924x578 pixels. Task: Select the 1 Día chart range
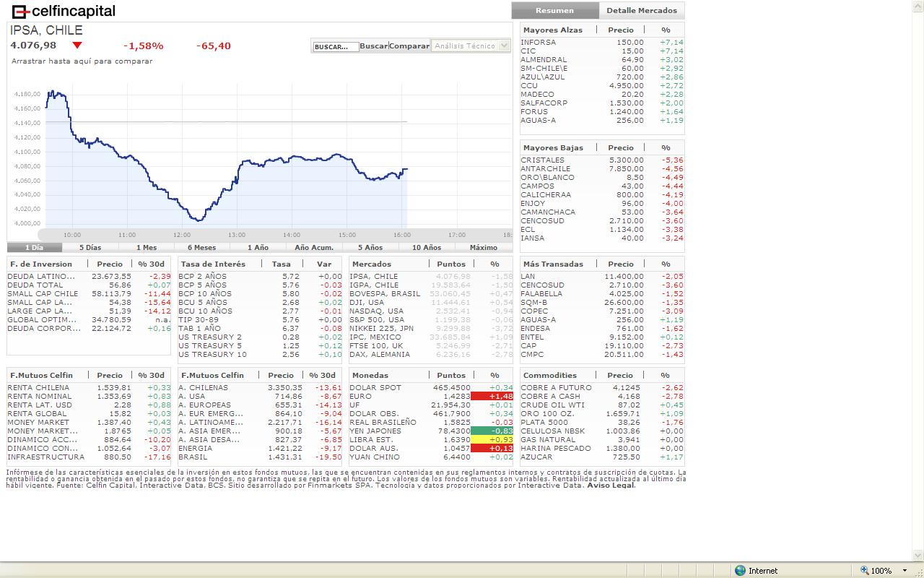click(34, 247)
